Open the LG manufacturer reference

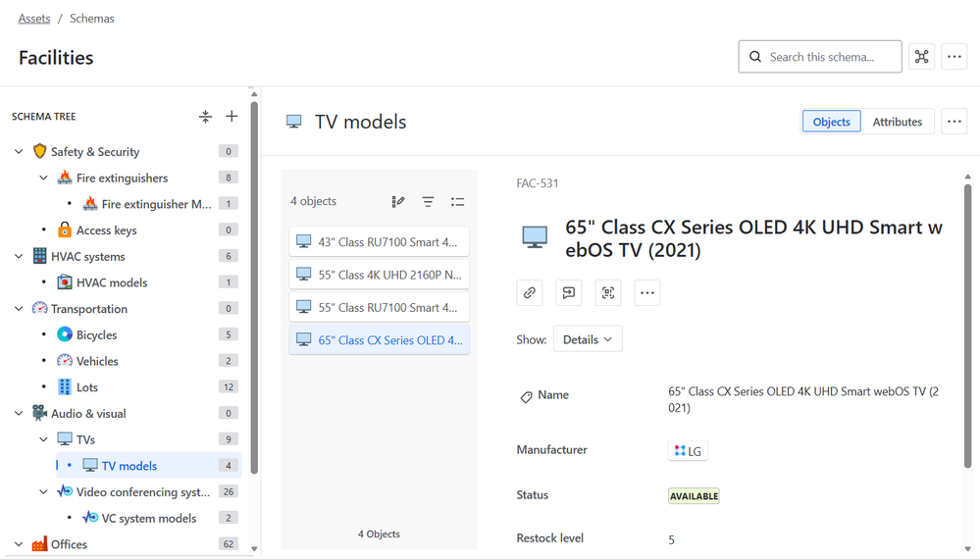click(x=688, y=450)
